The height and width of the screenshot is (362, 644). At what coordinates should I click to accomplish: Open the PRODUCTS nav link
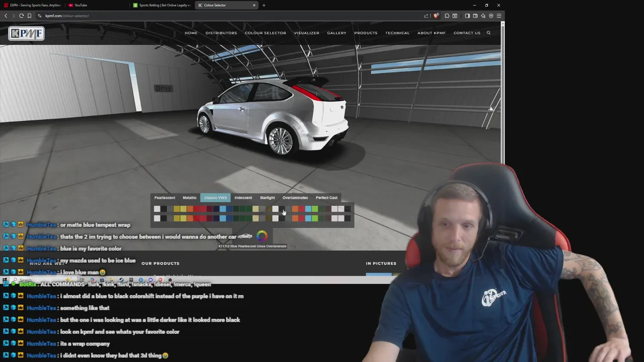(366, 33)
